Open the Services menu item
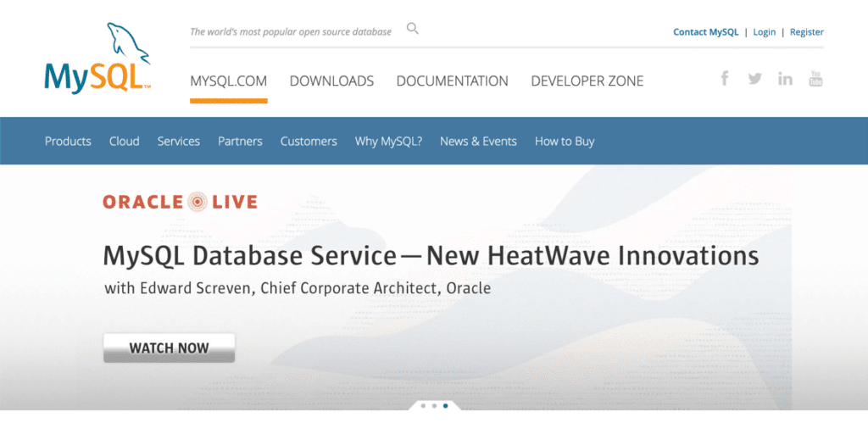 178,142
